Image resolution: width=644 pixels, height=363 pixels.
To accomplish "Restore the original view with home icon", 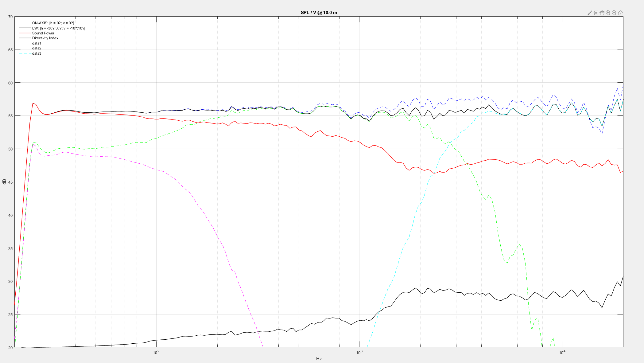I will tap(620, 13).
